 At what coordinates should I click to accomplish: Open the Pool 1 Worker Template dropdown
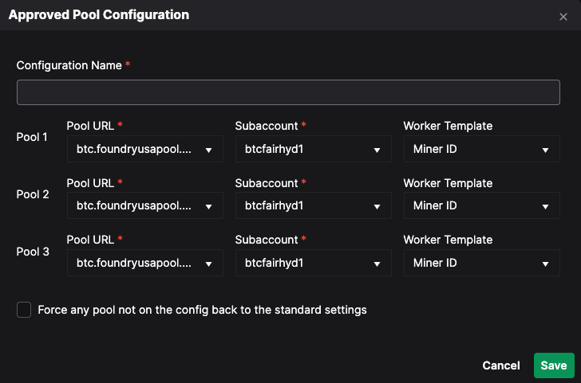[x=481, y=149]
